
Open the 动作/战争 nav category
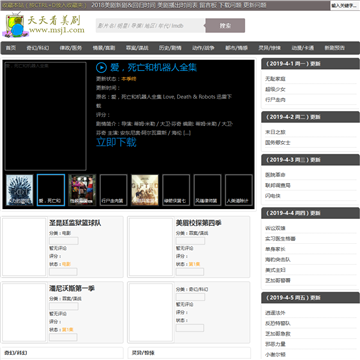point(203,48)
